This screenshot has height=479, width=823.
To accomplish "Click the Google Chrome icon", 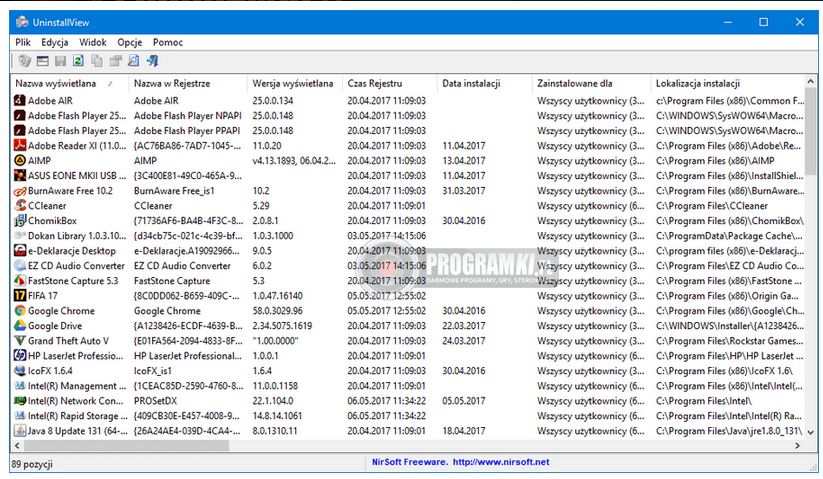I will click(19, 311).
